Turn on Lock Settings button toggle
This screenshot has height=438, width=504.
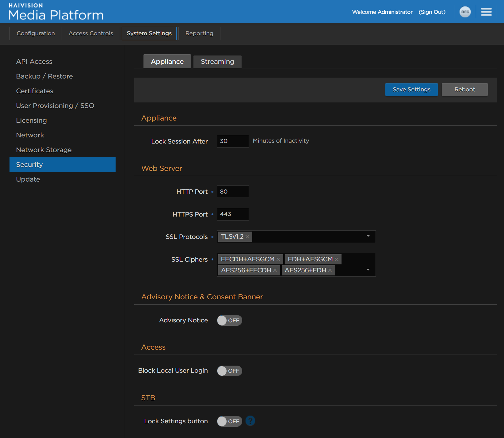pyautogui.click(x=229, y=421)
